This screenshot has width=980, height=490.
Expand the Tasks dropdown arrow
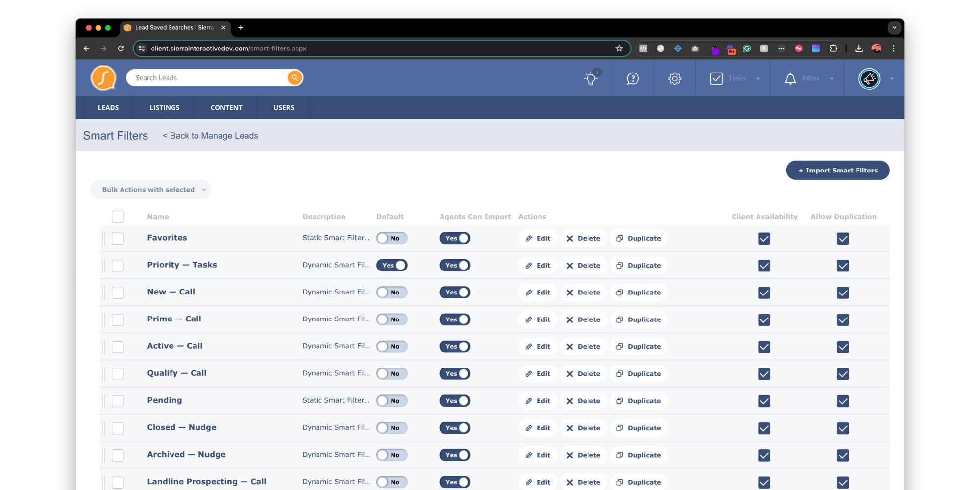pos(758,79)
